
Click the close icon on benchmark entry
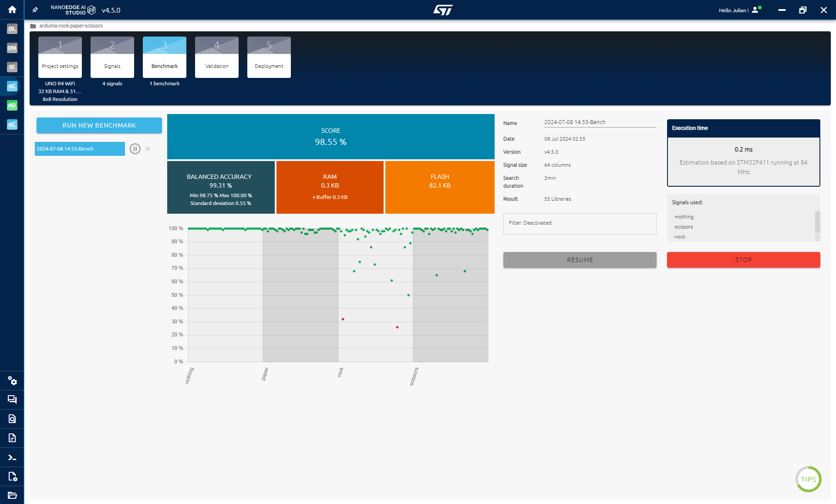click(148, 149)
